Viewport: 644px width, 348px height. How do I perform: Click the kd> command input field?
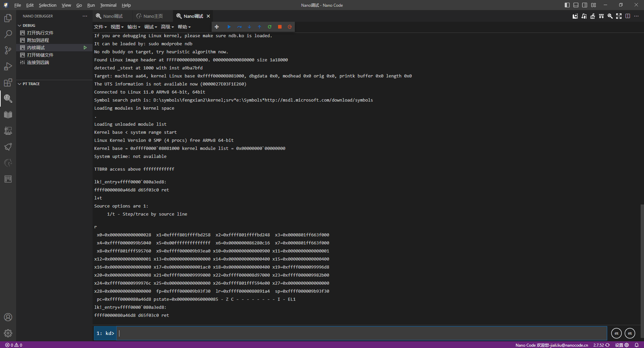[x=362, y=333]
